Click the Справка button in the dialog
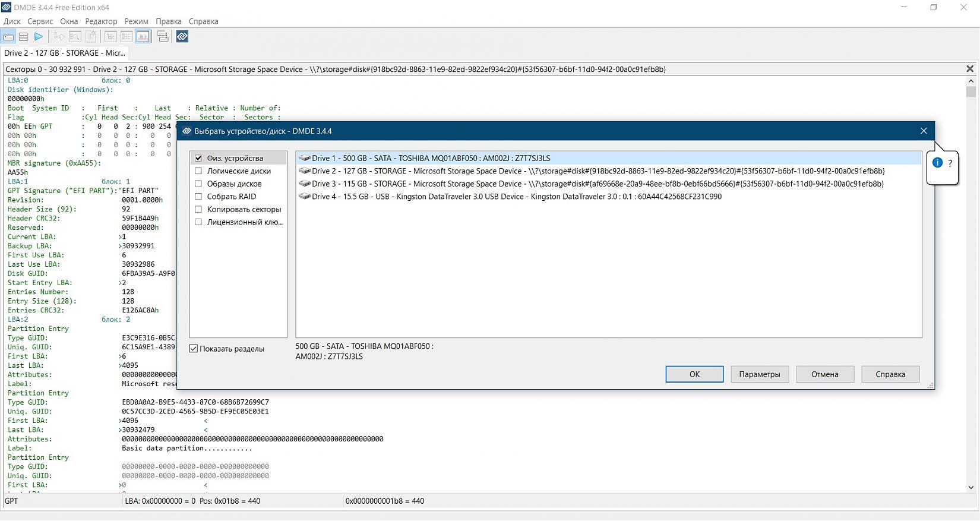Image resolution: width=980 pixels, height=521 pixels. coord(890,374)
